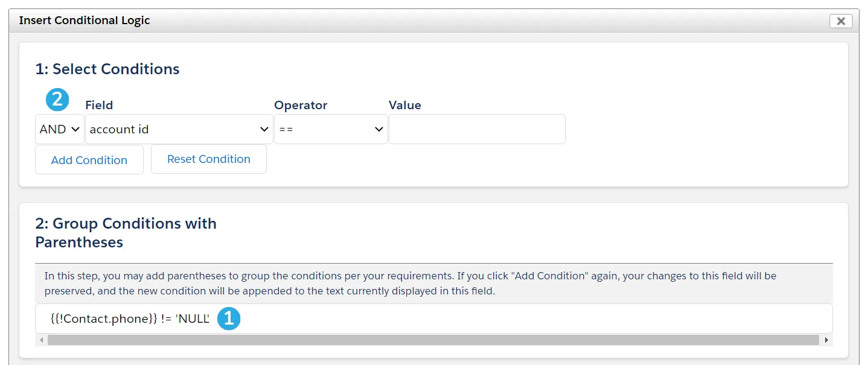This screenshot has width=868, height=365.
Task: Click the parentheses grouping instruction text
Action: click(410, 284)
